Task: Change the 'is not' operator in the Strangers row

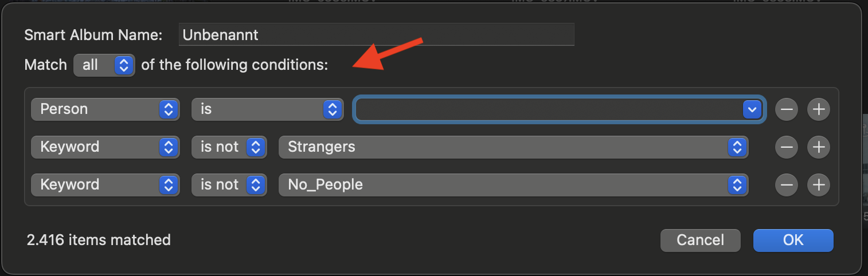Action: click(x=229, y=147)
